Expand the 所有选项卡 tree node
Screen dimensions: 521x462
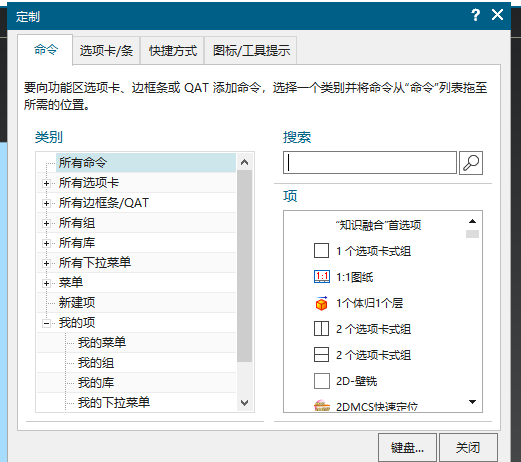(46, 183)
